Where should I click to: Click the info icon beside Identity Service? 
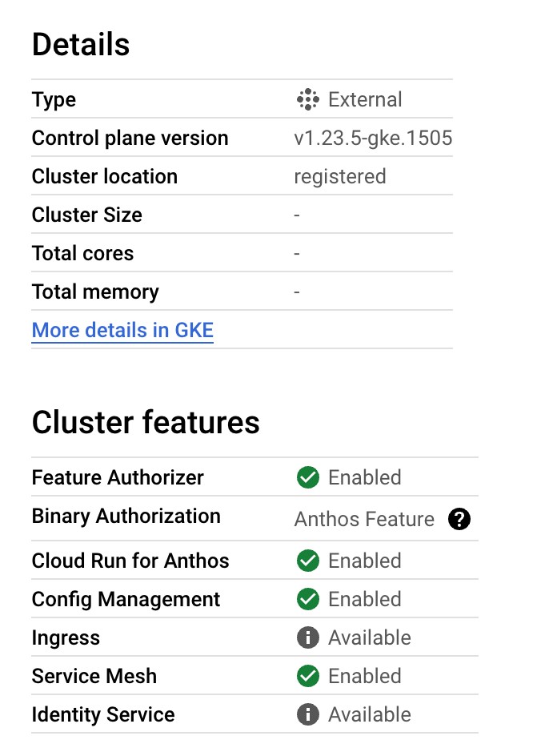tap(307, 714)
